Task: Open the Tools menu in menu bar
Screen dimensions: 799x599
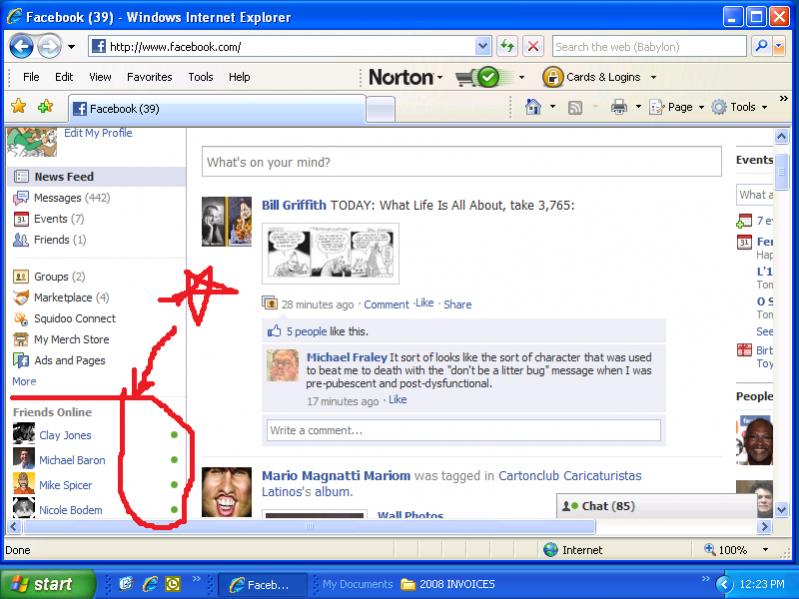Action: [200, 77]
